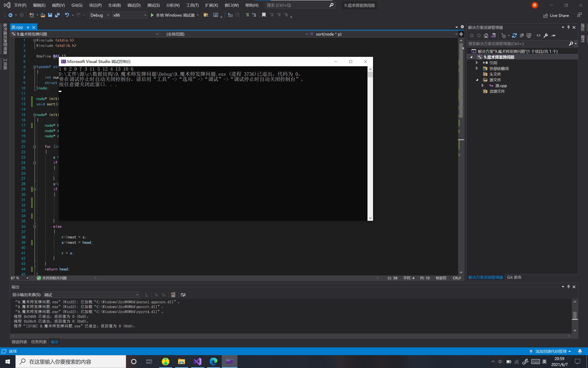Open file using the folder icon
Viewport: 588px width, 368px height.
coord(43,15)
